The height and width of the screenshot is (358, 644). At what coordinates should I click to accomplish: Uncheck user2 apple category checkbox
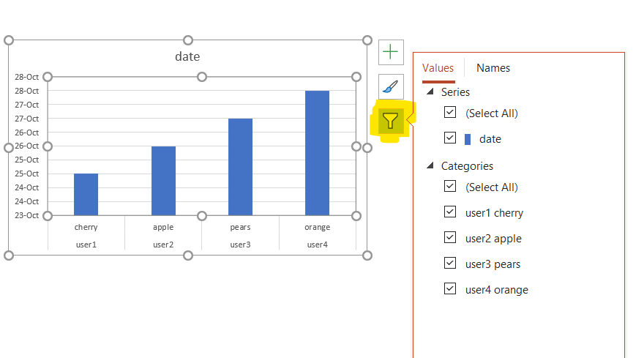pyautogui.click(x=450, y=237)
